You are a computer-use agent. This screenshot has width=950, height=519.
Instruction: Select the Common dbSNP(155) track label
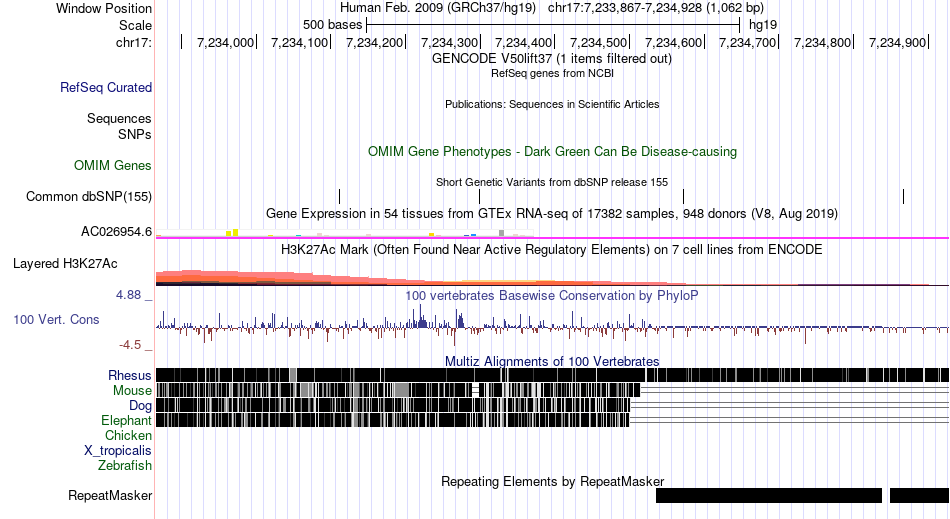point(89,196)
